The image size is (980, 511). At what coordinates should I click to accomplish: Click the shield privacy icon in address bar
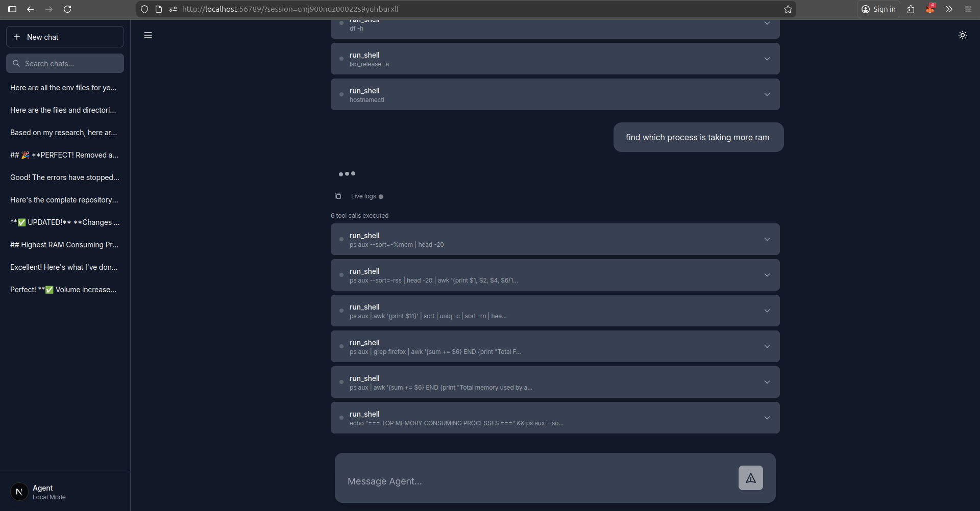[144, 9]
